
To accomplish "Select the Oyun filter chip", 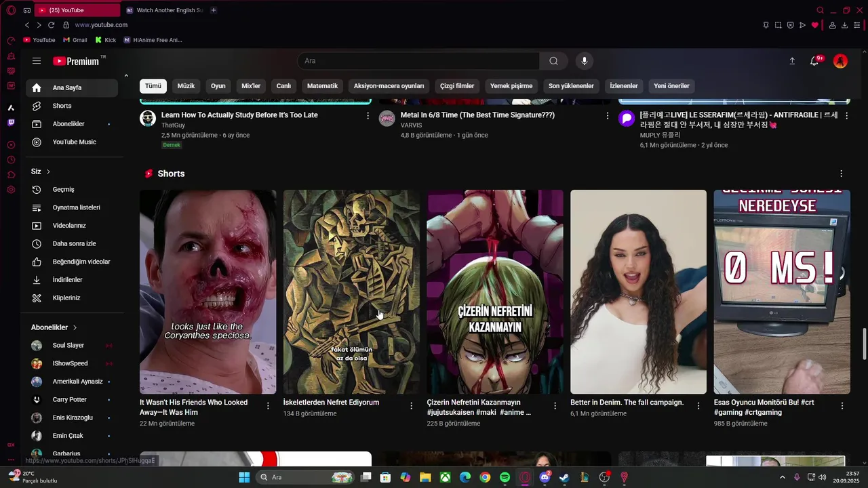I will 218,86.
